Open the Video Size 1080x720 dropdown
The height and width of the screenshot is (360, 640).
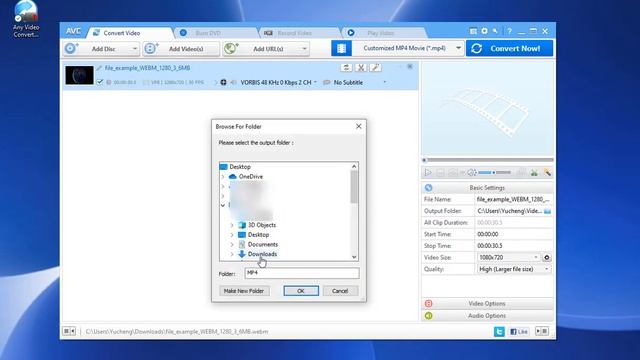pos(508,258)
